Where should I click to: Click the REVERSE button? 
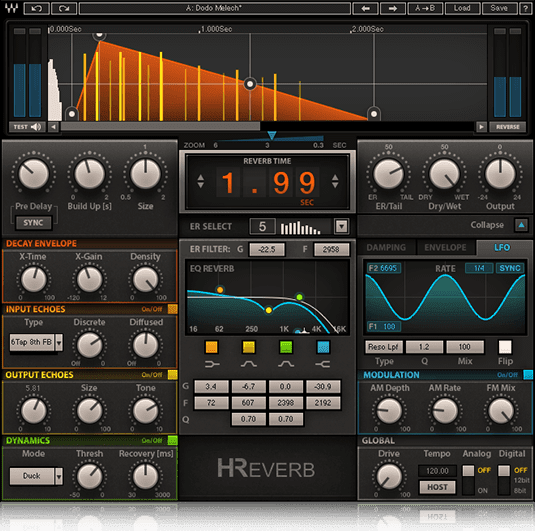508,127
